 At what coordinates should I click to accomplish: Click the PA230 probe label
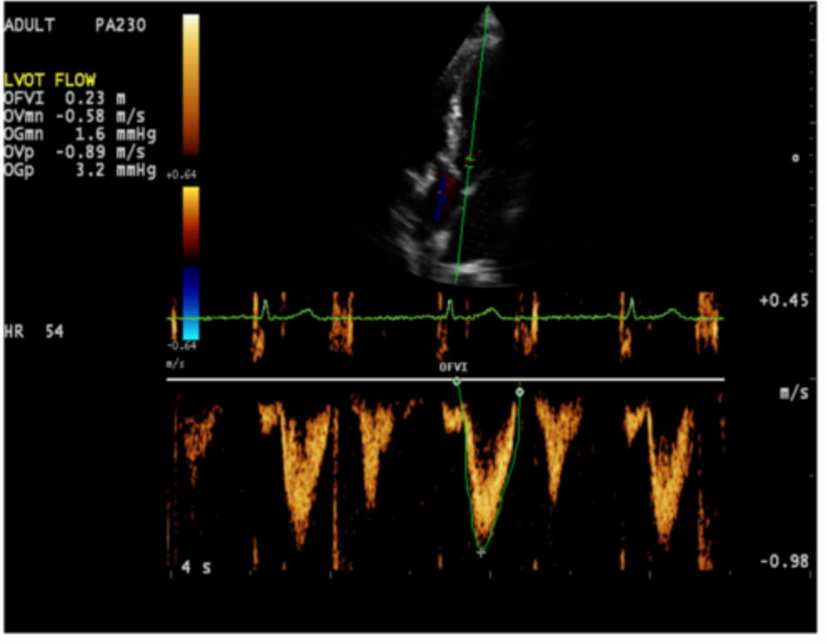pos(120,26)
